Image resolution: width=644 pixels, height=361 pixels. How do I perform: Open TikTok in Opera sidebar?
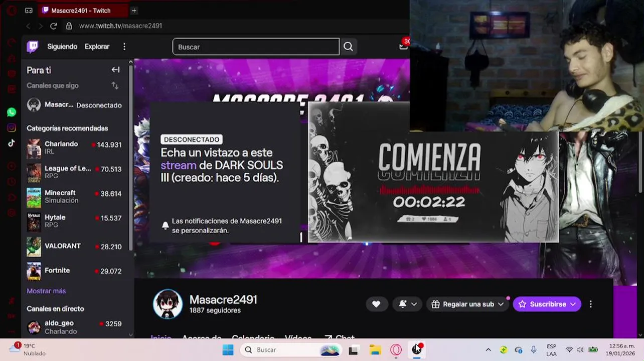tap(12, 143)
